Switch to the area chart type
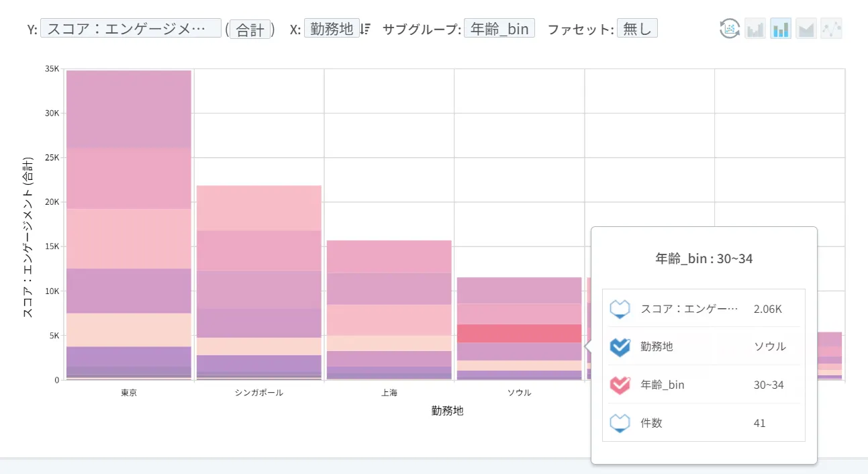The image size is (868, 474). pyautogui.click(x=806, y=29)
